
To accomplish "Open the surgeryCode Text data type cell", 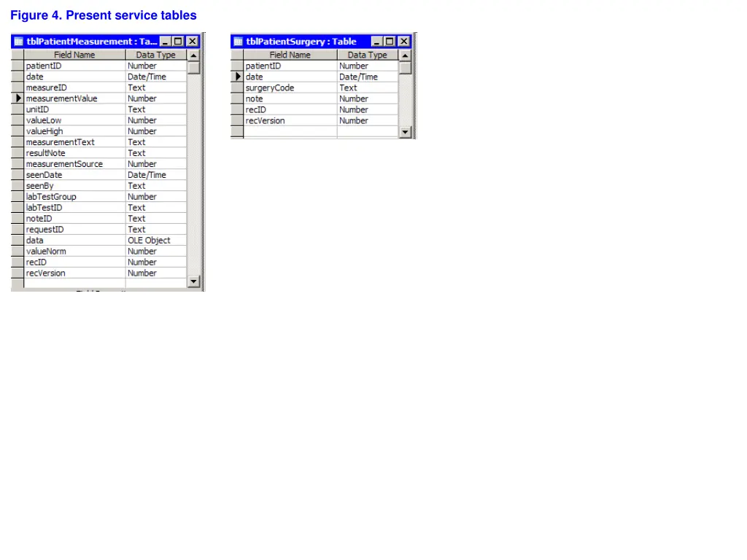I will (367, 87).
